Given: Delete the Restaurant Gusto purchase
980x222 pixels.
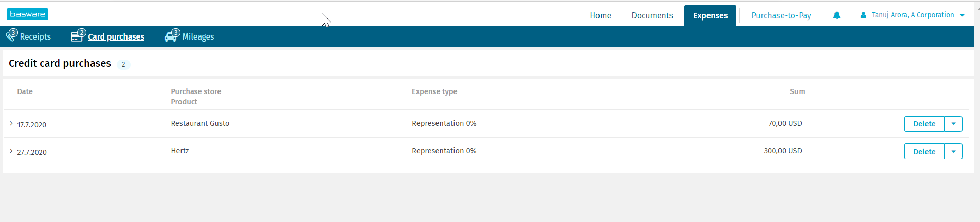Looking at the screenshot, I should [x=924, y=124].
